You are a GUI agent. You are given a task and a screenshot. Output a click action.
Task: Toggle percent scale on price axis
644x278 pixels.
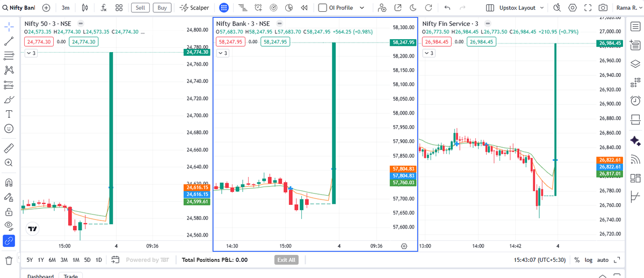click(577, 260)
